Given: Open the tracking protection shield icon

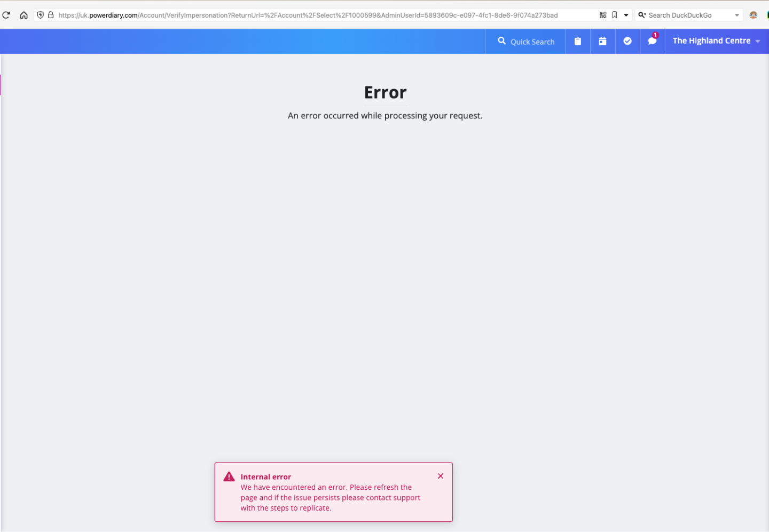Looking at the screenshot, I should [41, 15].
